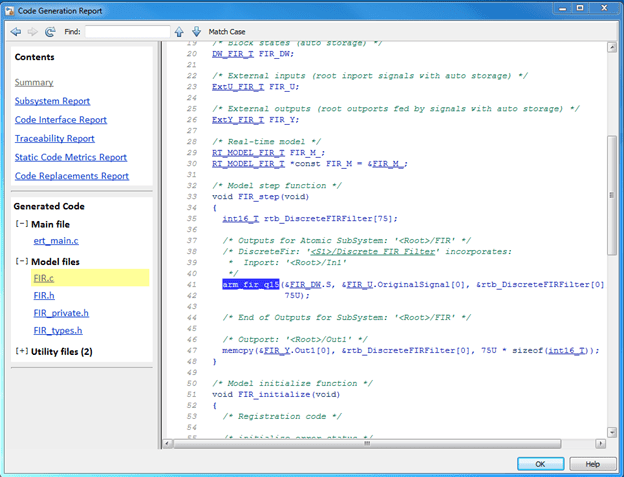624x477 pixels.
Task: Open the Traceability Report link
Action: click(x=55, y=138)
